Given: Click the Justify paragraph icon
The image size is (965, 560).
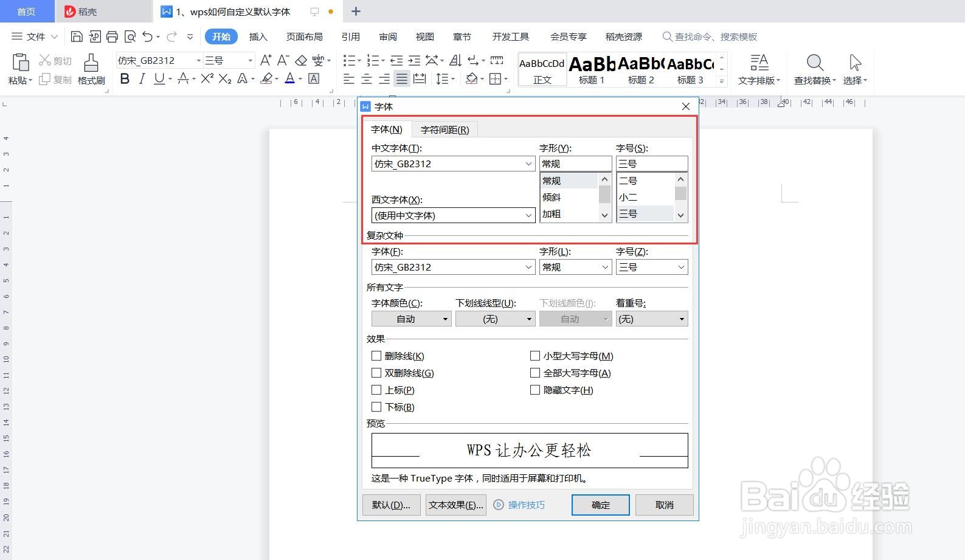Looking at the screenshot, I should pos(402,78).
